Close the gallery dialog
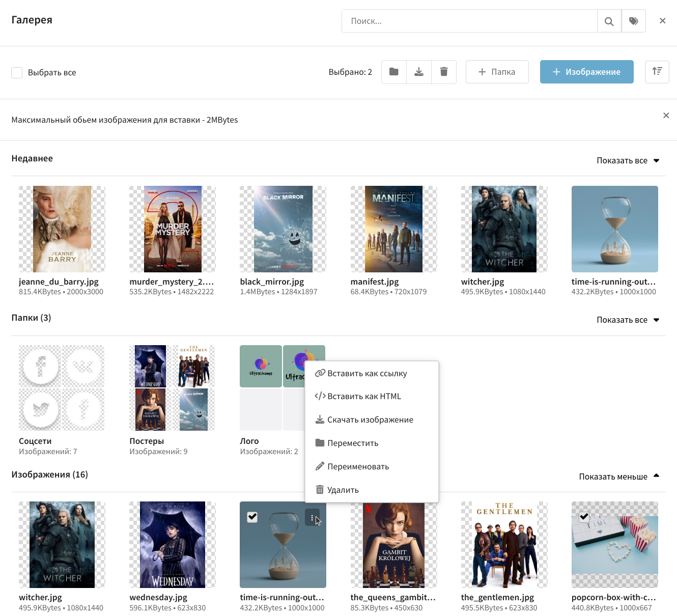Image resolution: width=677 pixels, height=616 pixels. click(662, 21)
